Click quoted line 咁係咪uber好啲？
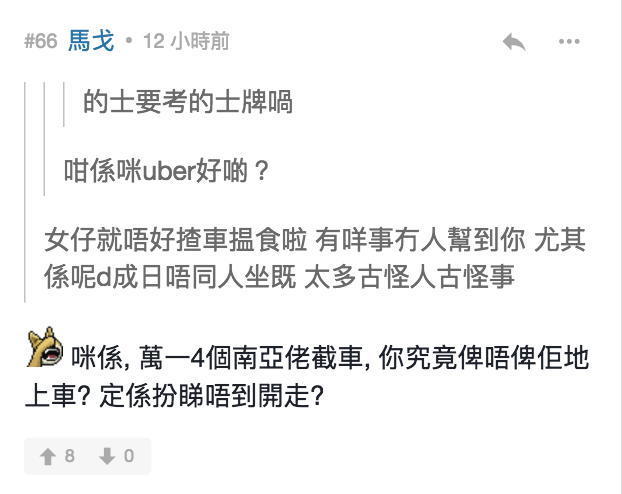 [167, 170]
